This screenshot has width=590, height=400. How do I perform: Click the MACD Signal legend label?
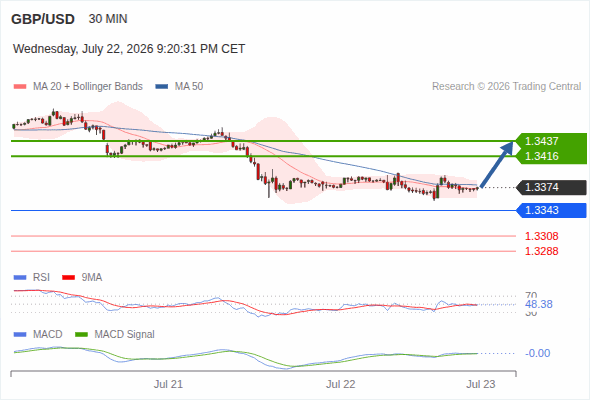point(125,335)
